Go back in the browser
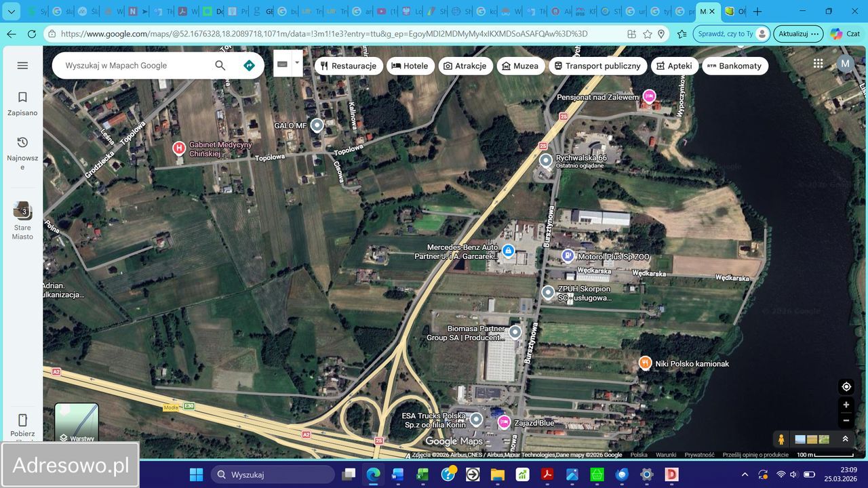The width and height of the screenshot is (868, 488). [x=11, y=34]
